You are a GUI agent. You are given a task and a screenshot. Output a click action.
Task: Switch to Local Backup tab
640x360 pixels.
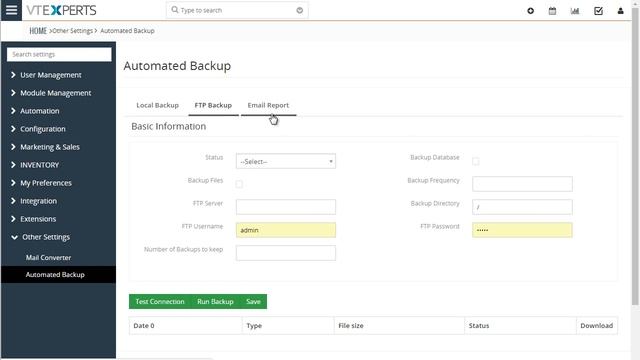pyautogui.click(x=158, y=105)
